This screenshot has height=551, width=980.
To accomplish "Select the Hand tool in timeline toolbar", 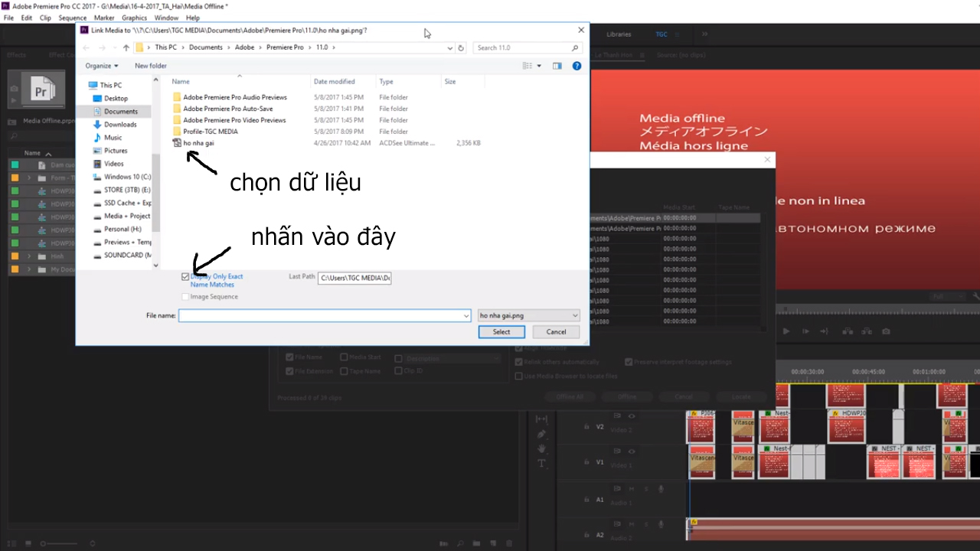I will coord(541,448).
